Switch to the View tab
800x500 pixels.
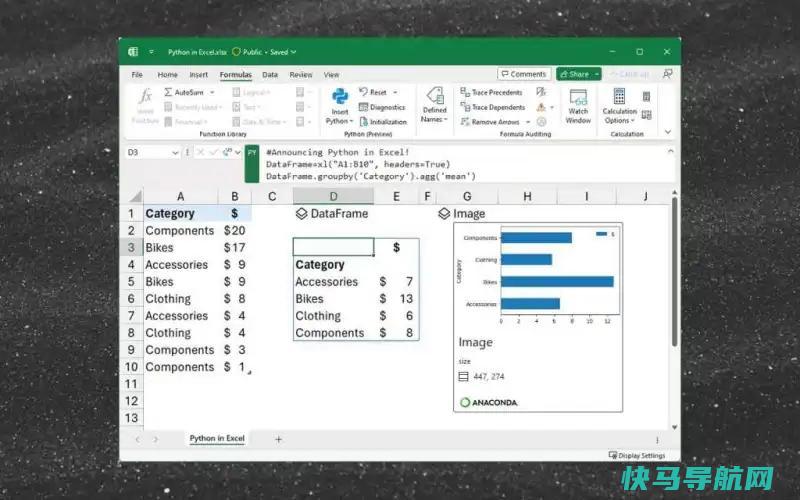click(331, 74)
